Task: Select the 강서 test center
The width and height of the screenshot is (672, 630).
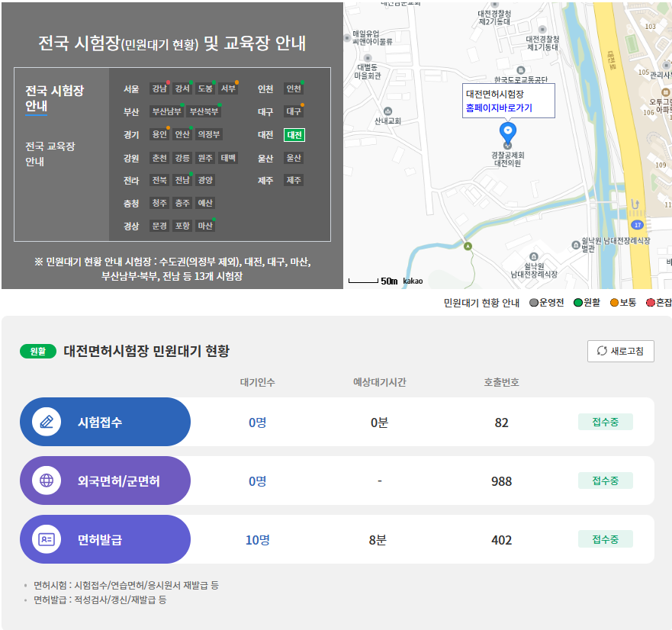Action: (182, 88)
